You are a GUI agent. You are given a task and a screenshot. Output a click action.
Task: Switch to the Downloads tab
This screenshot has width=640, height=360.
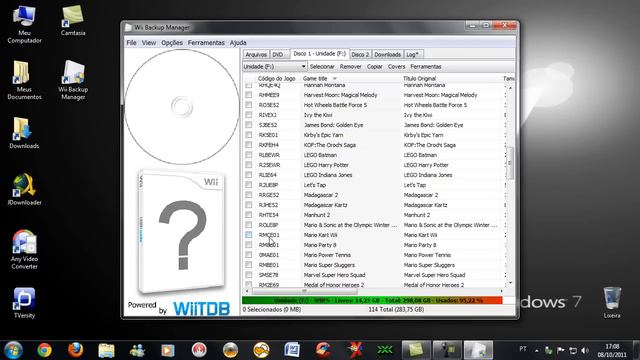click(387, 54)
